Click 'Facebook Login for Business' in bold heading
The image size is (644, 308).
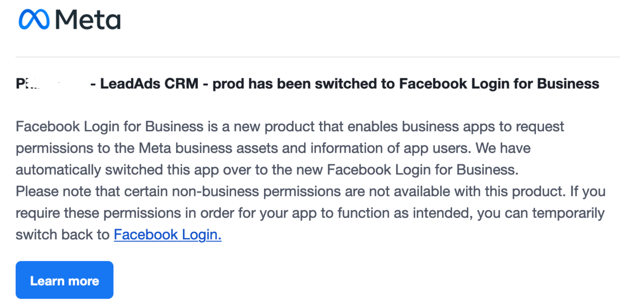[x=499, y=83]
